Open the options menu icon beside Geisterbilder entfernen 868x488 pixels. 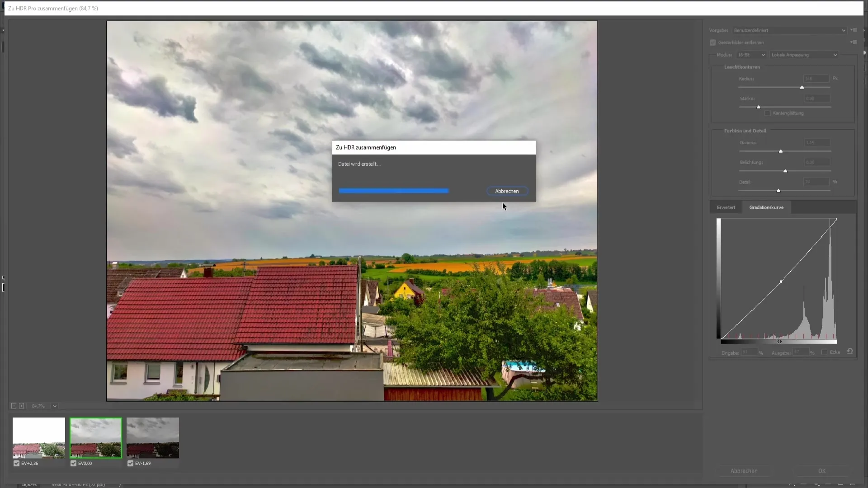pyautogui.click(x=854, y=42)
